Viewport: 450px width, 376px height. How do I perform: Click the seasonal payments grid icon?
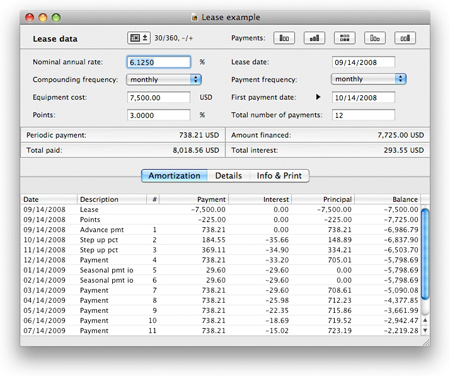[345, 38]
